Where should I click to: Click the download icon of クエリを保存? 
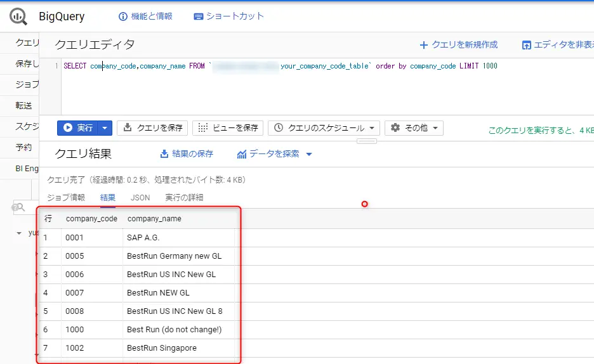[x=128, y=127]
